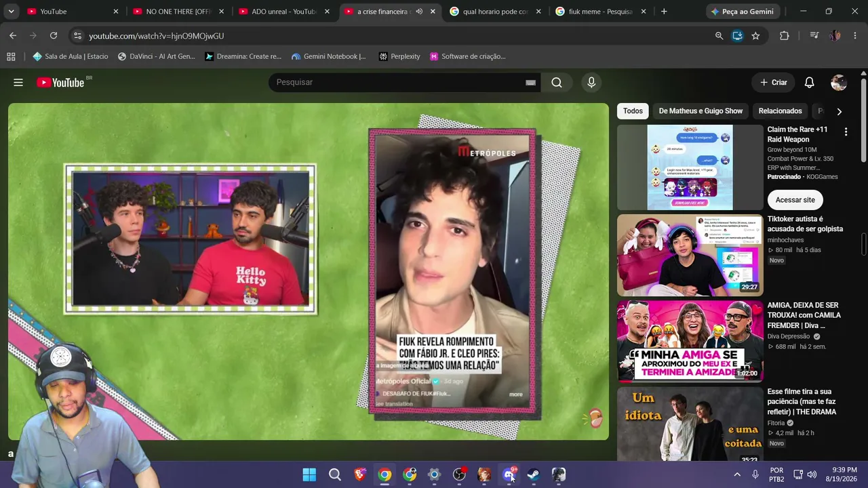Open the Dreamina bookmark
This screenshot has width=868, height=488.
(243, 56)
